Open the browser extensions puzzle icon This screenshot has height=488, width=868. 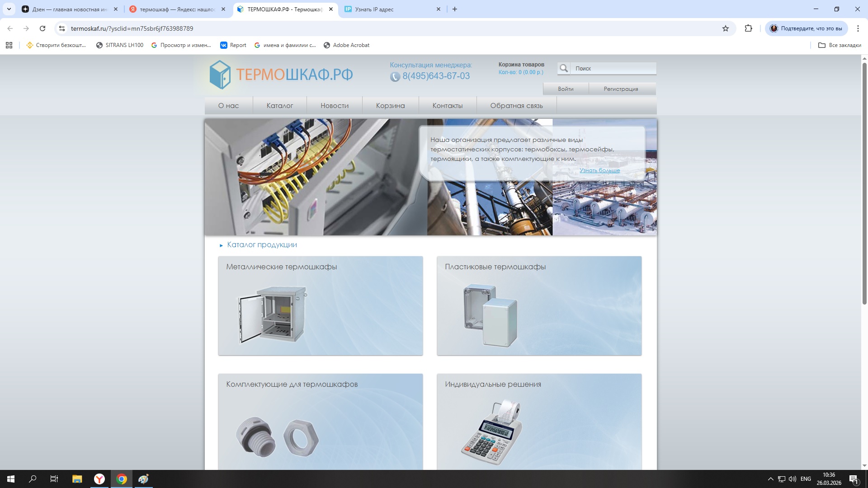coord(749,28)
